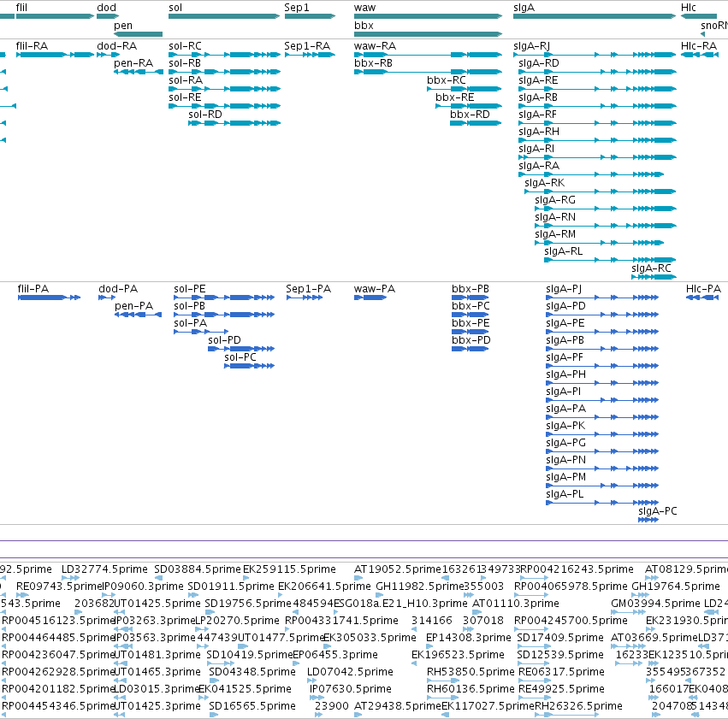Screen dimensions: 728x719
Task: Select the SD19756.5prime EST label
Action: pyautogui.click(x=248, y=604)
